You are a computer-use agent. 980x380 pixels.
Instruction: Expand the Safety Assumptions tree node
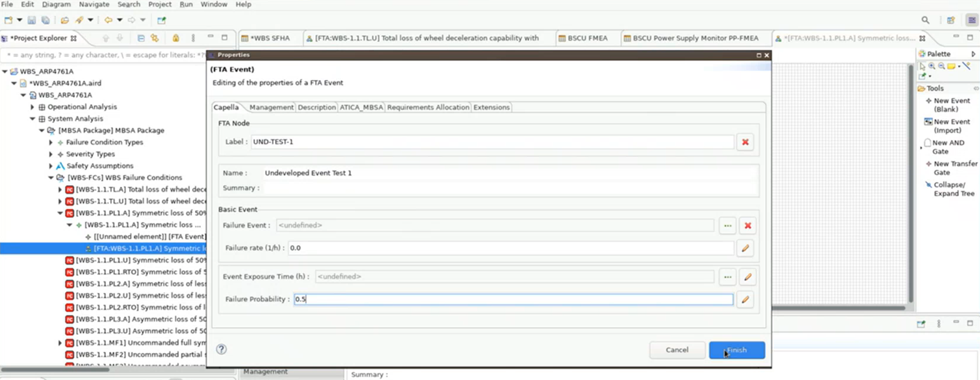(51, 166)
